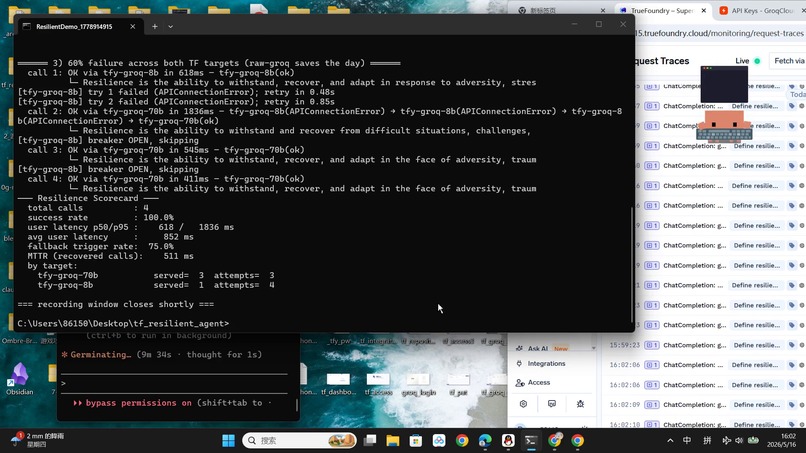Click the status dot in 15:59:23 row
The width and height of the screenshot is (806, 453).
click(x=802, y=345)
